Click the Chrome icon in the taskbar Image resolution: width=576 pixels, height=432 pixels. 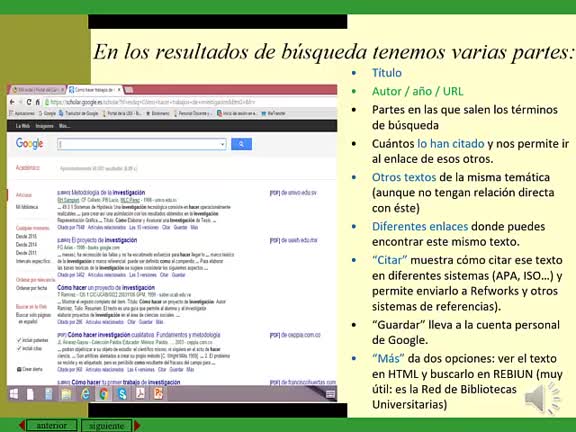104,394
